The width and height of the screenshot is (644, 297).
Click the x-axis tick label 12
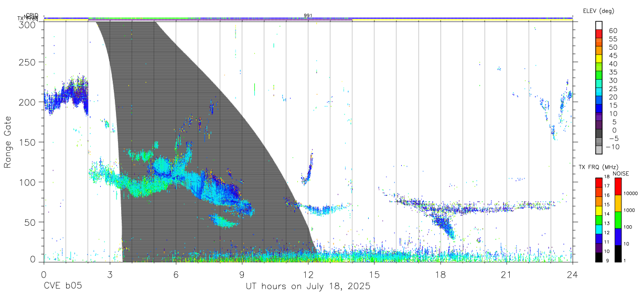[x=308, y=274]
